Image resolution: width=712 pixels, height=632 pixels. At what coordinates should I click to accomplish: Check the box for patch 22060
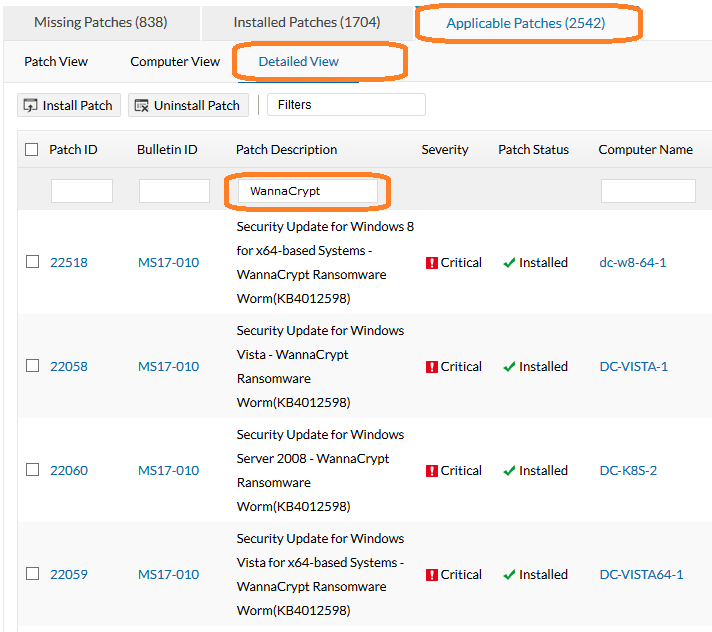point(32,469)
